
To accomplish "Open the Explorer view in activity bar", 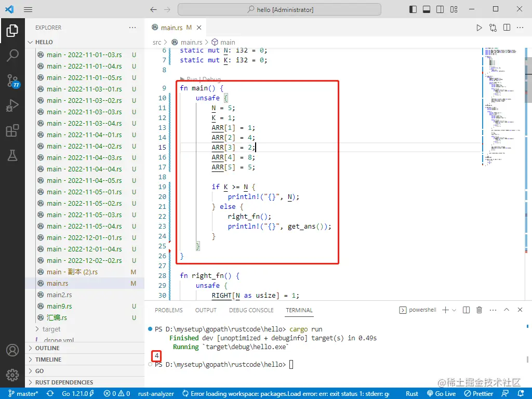I will click(12, 31).
